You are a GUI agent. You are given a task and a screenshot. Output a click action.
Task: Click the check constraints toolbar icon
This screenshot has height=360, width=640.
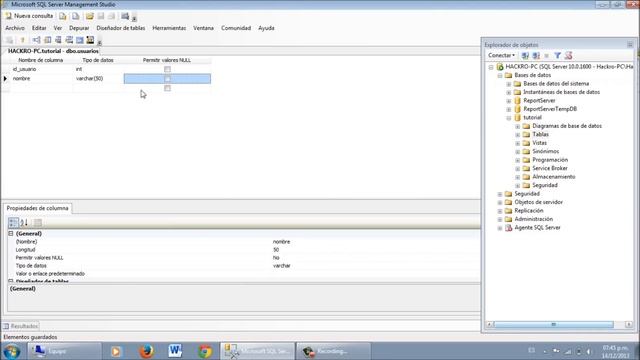click(x=80, y=40)
